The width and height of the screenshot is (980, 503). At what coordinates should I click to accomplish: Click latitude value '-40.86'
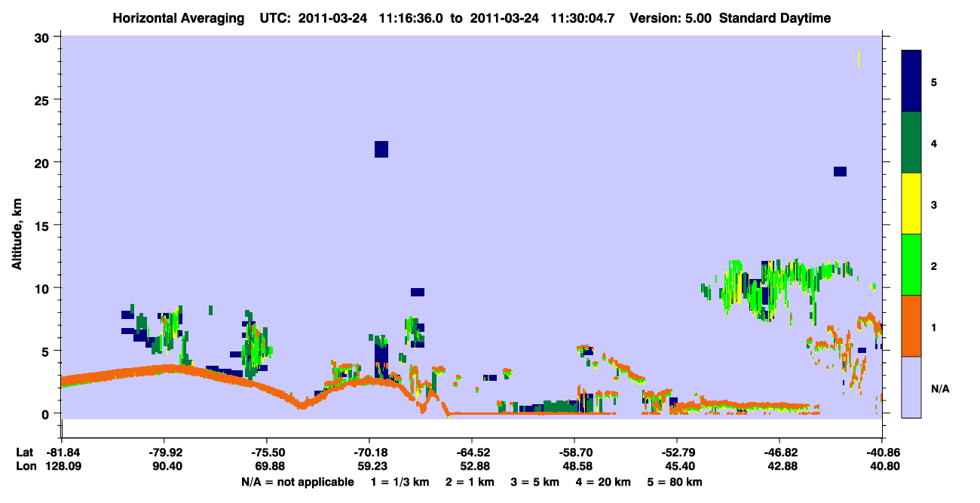[x=882, y=452]
